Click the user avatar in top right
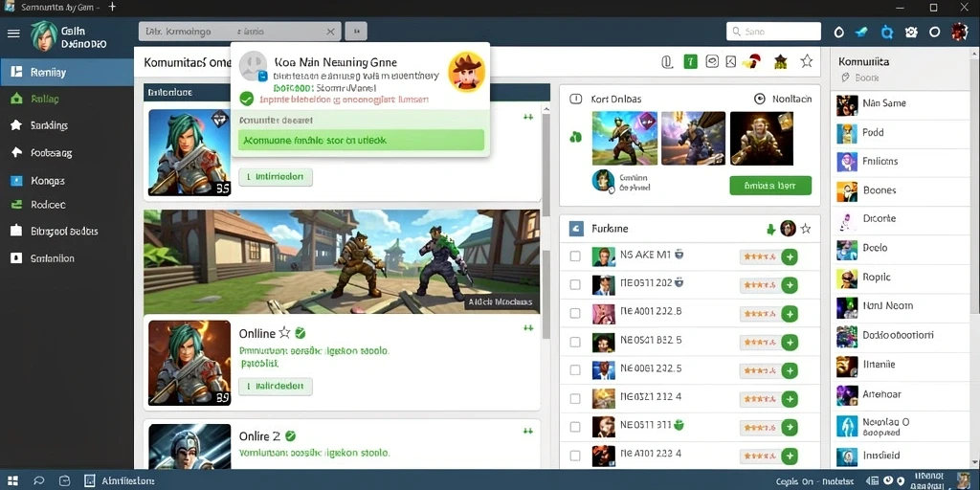The image size is (980, 490). [959, 32]
